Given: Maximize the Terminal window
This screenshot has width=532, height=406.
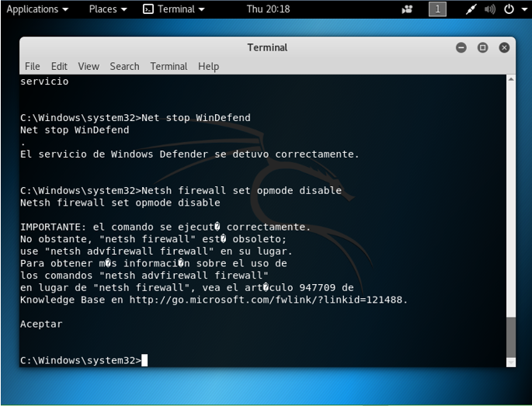Looking at the screenshot, I should coord(482,47).
